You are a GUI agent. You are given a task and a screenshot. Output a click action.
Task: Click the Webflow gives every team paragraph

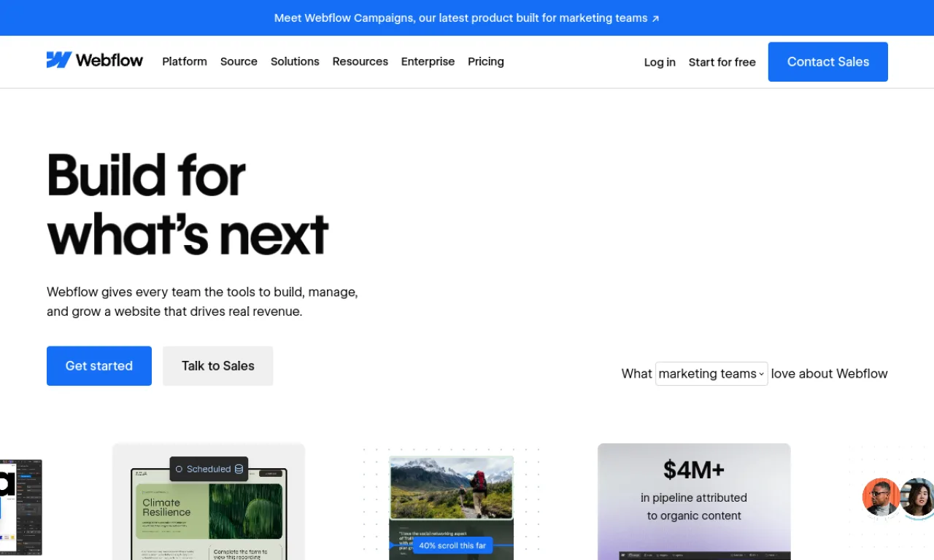click(x=202, y=302)
